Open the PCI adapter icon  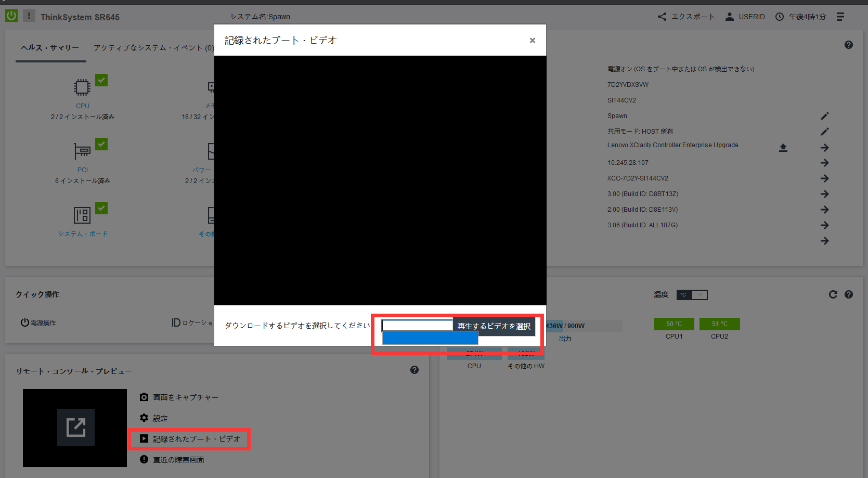[82, 151]
